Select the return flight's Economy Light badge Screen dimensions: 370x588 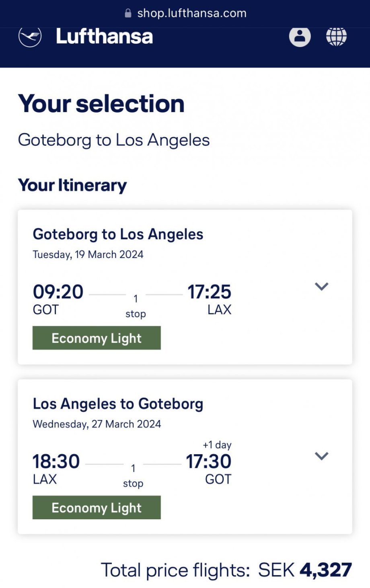(x=97, y=508)
